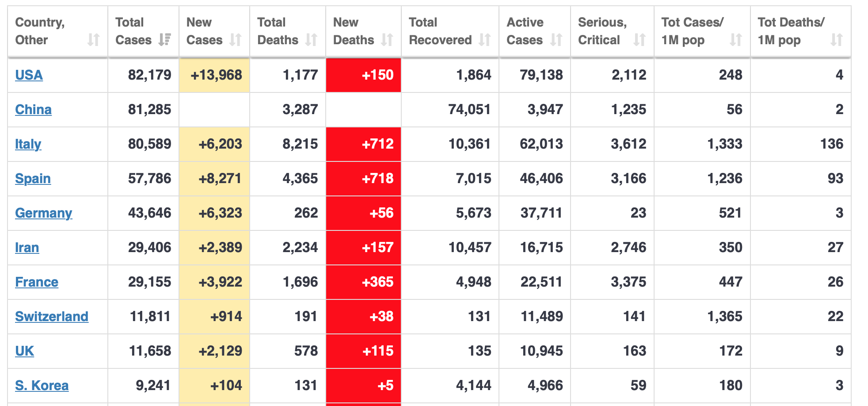Click the sort icon in Country, Other header
Viewport: 868px width, 406px height.
pyautogui.click(x=93, y=40)
